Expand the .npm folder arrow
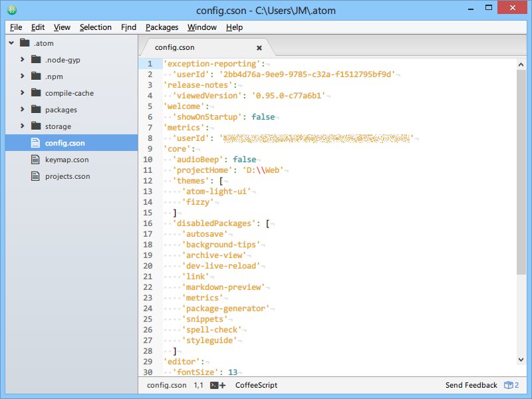 (23, 76)
